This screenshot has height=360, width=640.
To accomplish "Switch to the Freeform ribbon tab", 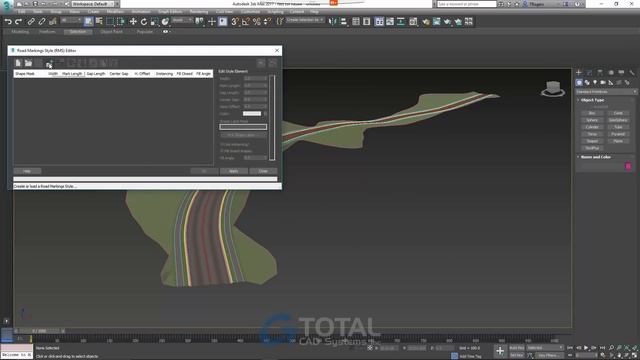I will 47,31.
